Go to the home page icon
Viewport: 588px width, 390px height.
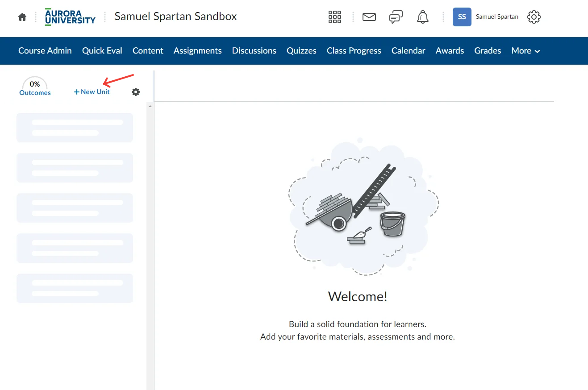pos(22,17)
